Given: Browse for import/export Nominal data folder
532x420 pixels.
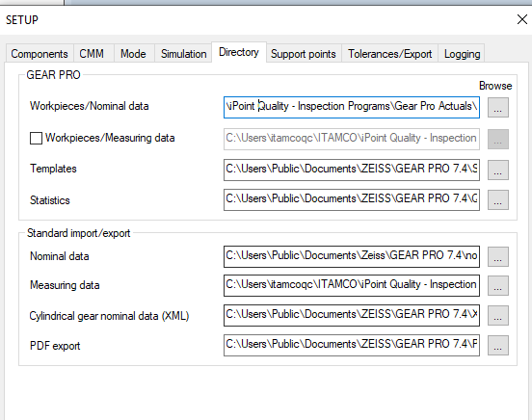Looking at the screenshot, I should pyautogui.click(x=498, y=256).
